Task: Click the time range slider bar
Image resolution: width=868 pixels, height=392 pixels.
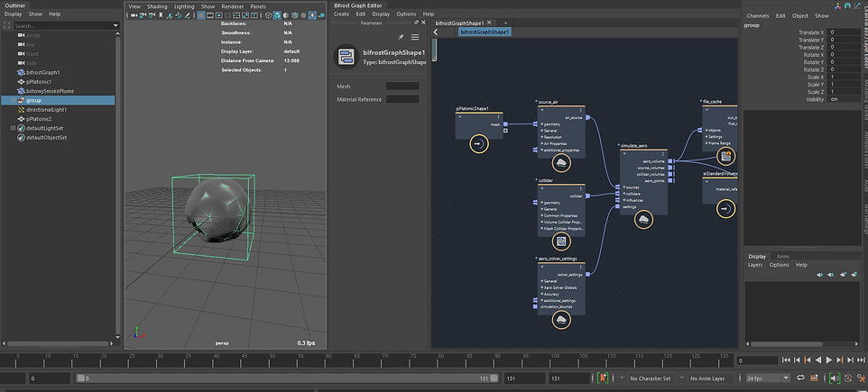Action: (288, 378)
